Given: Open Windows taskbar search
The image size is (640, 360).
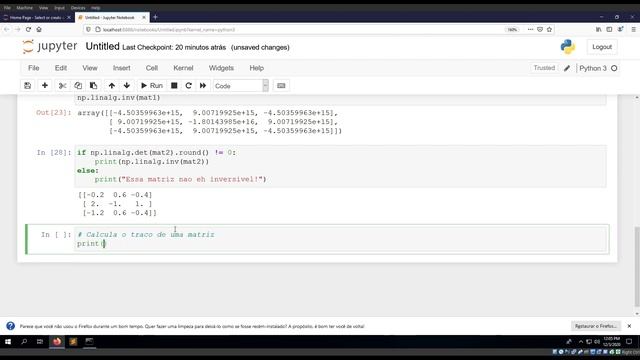Looking at the screenshot, I should click(x=24, y=342).
